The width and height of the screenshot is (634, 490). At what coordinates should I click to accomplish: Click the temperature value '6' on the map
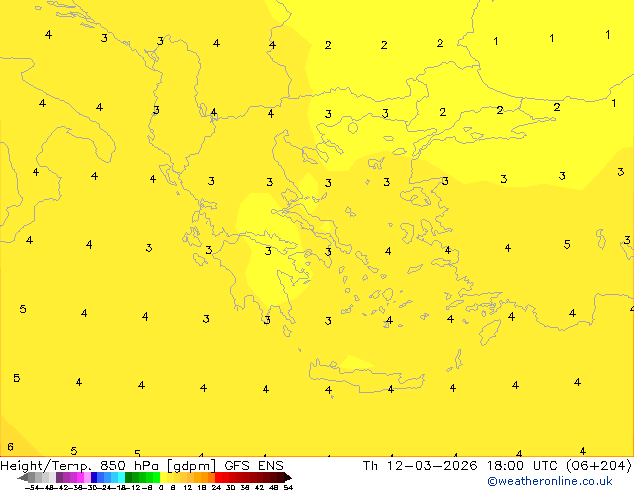(x=10, y=447)
